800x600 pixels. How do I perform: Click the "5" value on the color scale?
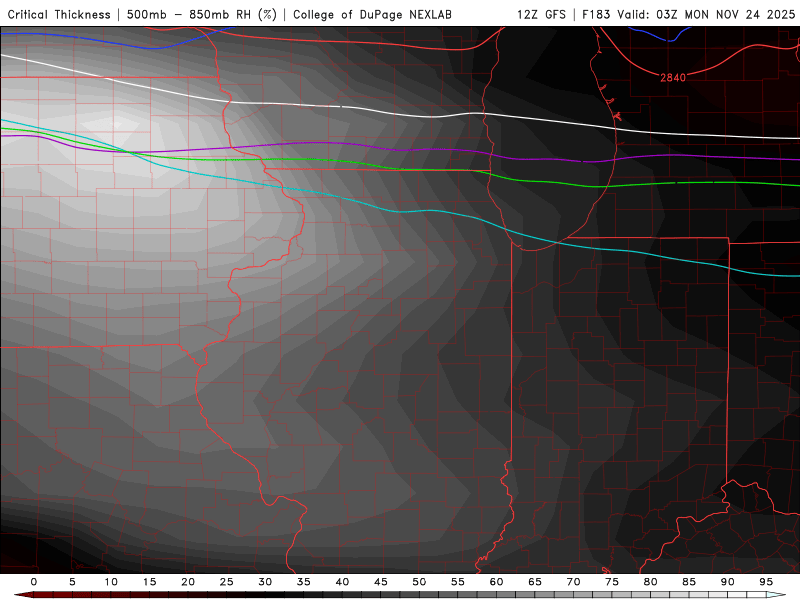72,582
